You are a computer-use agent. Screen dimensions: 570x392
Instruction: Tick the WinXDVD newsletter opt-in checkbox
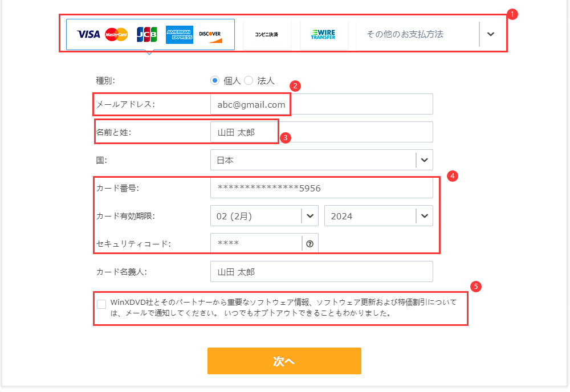pyautogui.click(x=101, y=304)
